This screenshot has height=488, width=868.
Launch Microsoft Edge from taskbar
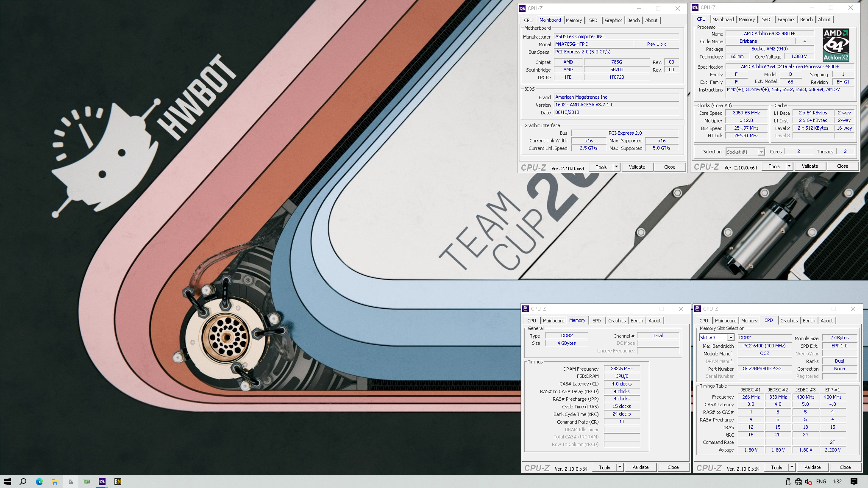39,482
